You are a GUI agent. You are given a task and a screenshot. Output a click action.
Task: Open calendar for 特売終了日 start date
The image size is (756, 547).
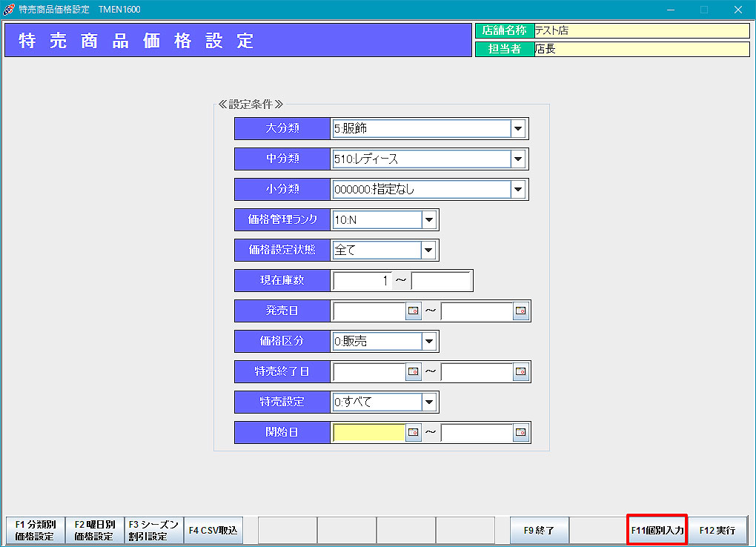click(x=413, y=371)
